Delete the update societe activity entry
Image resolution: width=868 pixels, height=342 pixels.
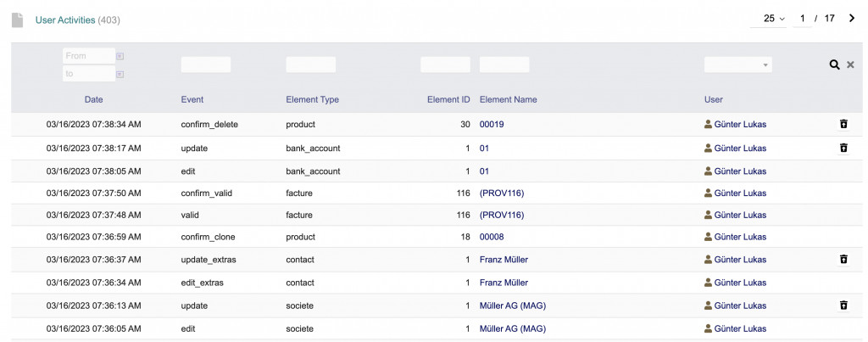(843, 305)
